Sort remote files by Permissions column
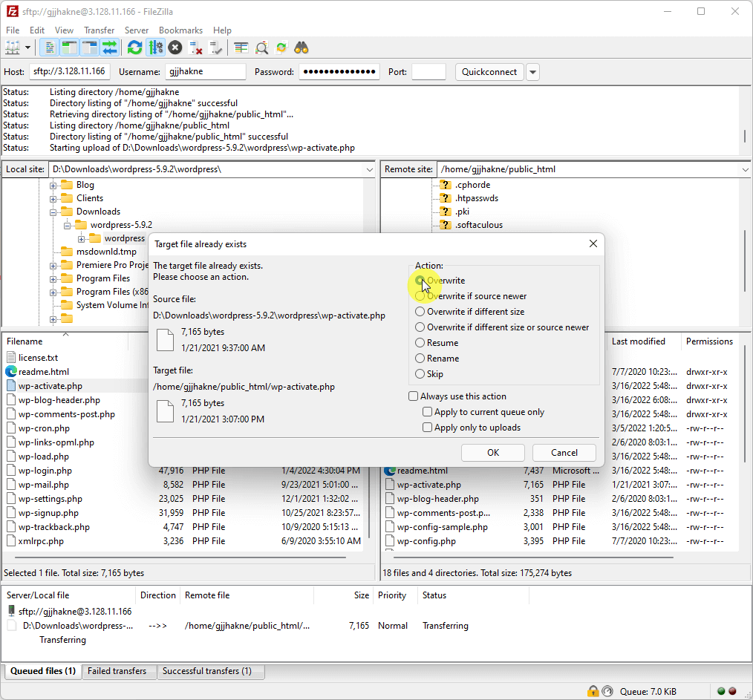The width and height of the screenshot is (753, 700). point(709,341)
